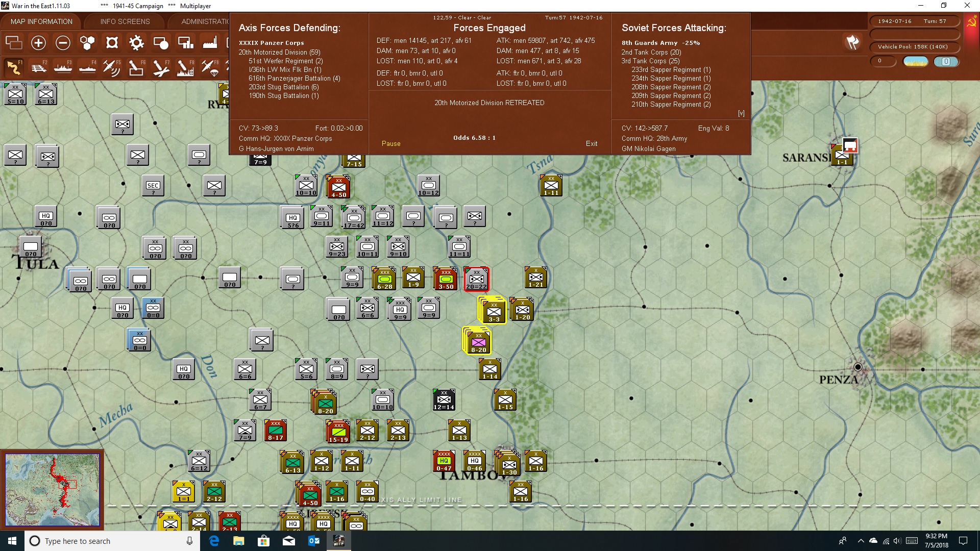Toggle the rectangle-and-circle map overlay
The image size is (980, 551).
(x=161, y=43)
